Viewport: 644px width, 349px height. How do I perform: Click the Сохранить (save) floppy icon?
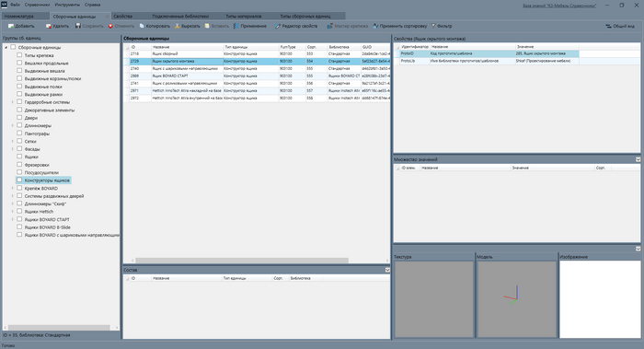(78, 26)
